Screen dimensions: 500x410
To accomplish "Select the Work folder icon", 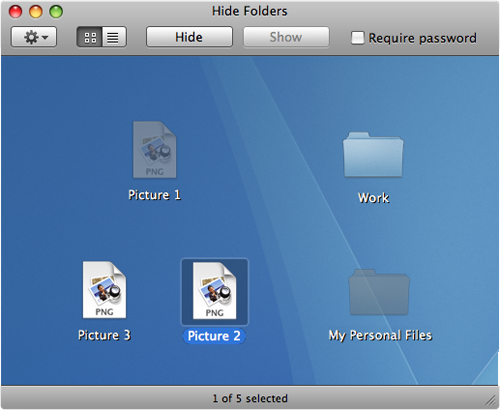I will 373,154.
